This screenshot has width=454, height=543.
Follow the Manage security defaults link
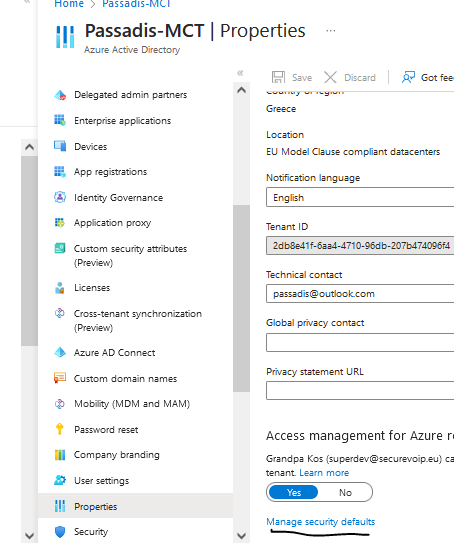[x=321, y=522]
